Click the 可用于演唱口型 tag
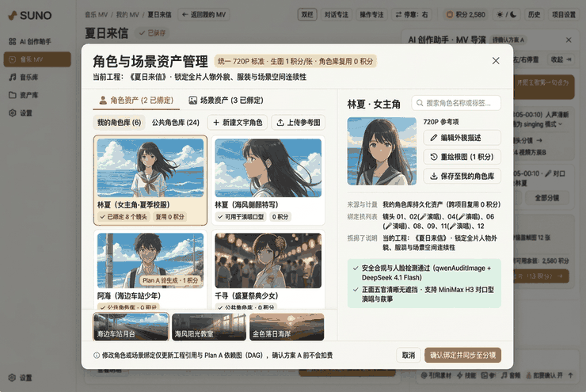The width and height of the screenshot is (586, 392). [241, 216]
